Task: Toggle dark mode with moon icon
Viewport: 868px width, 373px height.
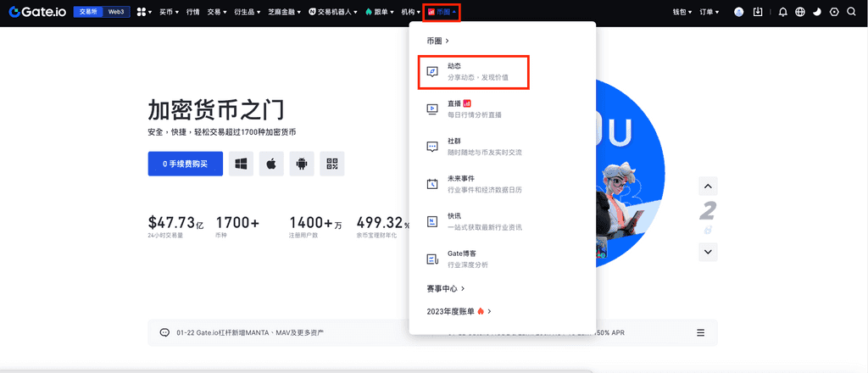Action: coord(817,12)
